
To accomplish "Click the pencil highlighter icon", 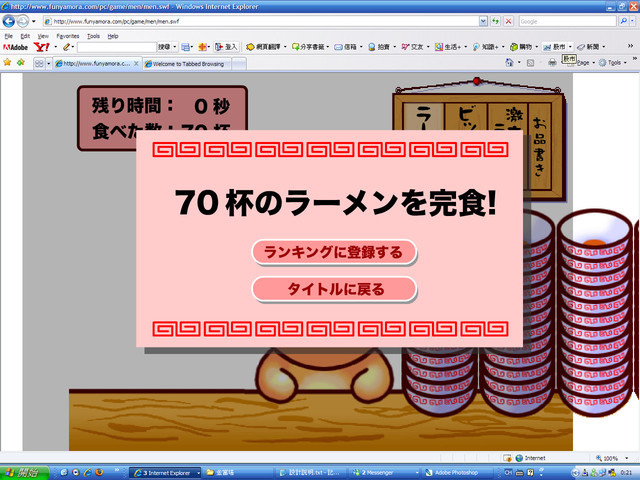I will tap(67, 47).
